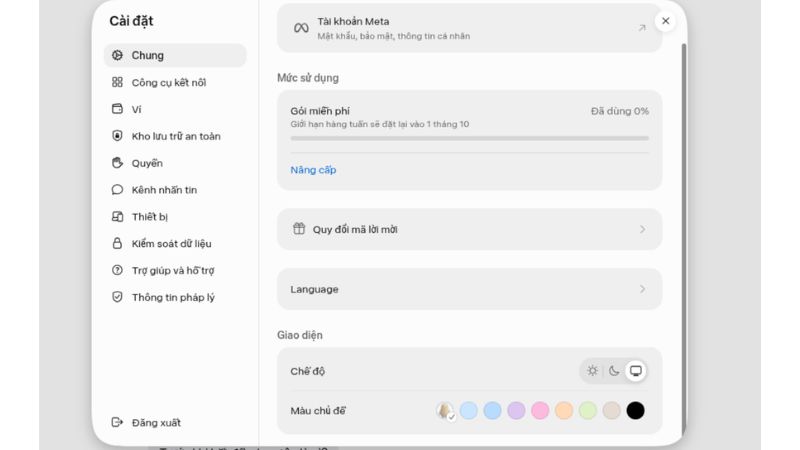
Task: Click the Cài đặt title
Action: coord(131,21)
